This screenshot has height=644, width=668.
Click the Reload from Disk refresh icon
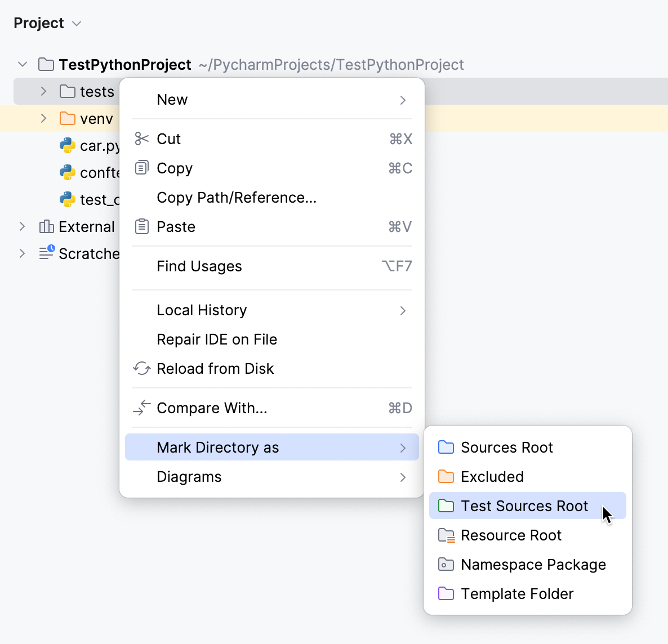(141, 368)
